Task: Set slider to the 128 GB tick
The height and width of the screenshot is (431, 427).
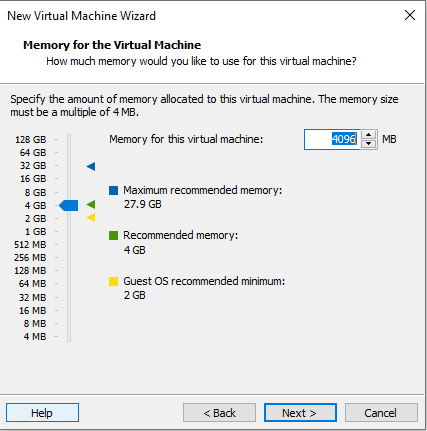Action: click(69, 139)
